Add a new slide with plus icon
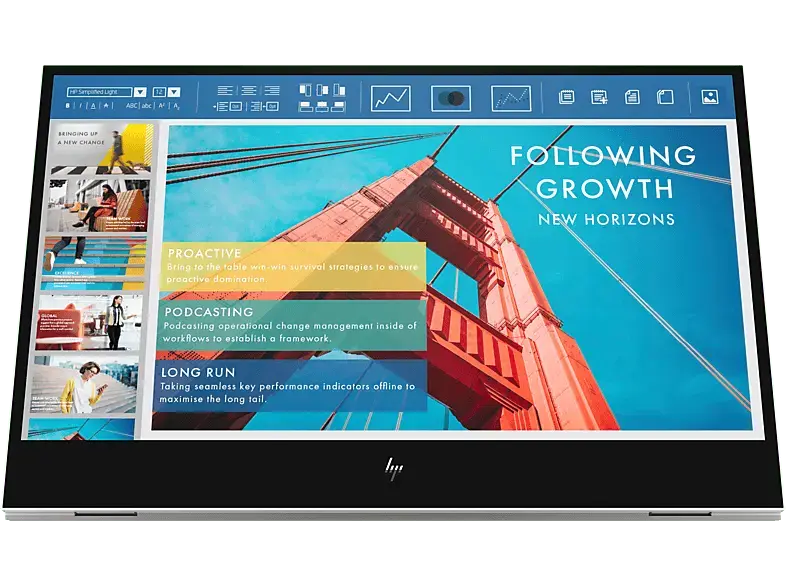 (600, 97)
